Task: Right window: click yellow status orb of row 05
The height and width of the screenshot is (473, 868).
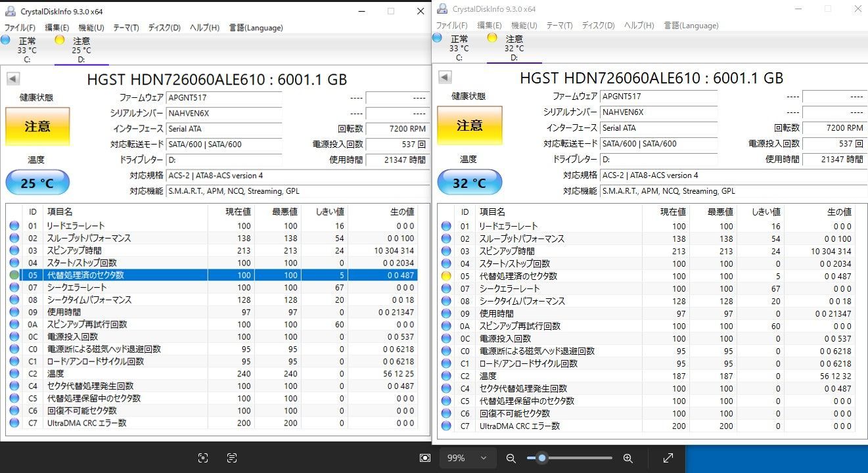Action: pos(446,277)
